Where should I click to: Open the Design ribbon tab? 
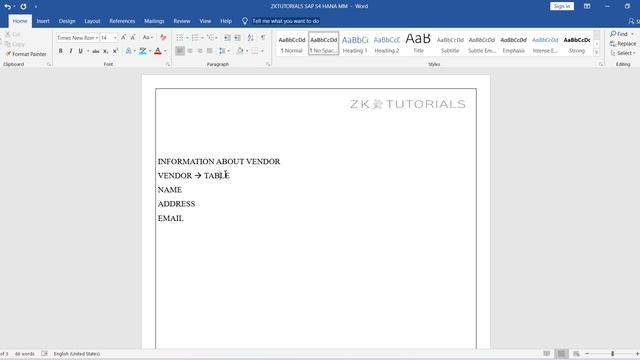[67, 21]
